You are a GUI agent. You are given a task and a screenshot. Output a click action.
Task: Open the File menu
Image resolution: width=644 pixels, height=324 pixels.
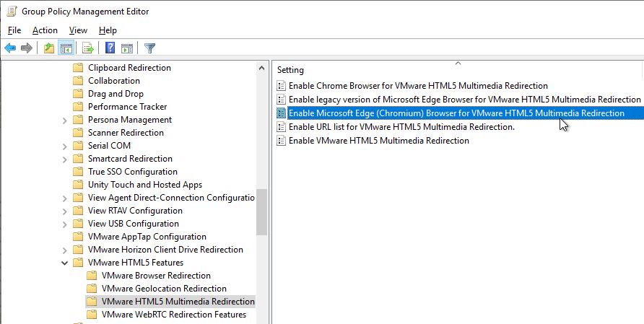point(14,30)
